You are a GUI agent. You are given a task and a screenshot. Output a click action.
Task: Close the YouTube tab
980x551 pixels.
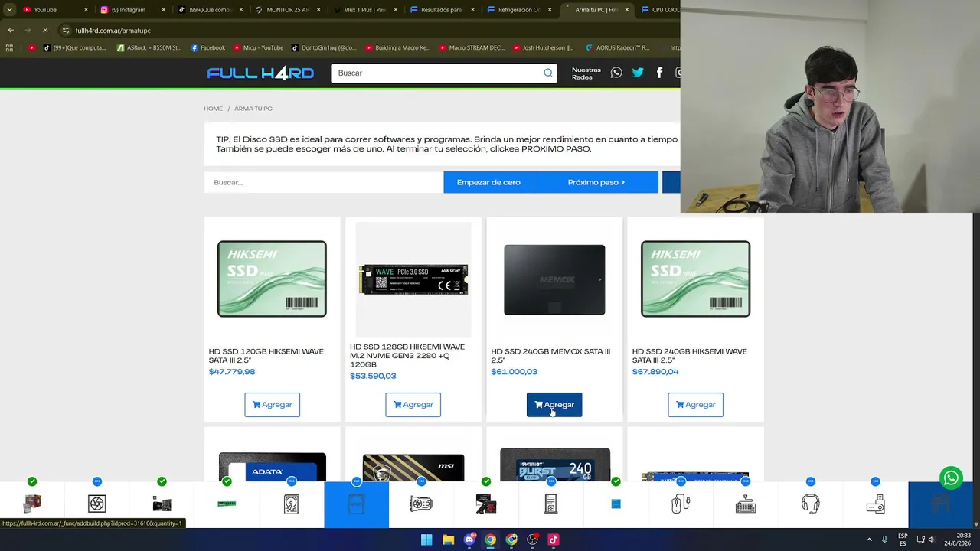(86, 10)
